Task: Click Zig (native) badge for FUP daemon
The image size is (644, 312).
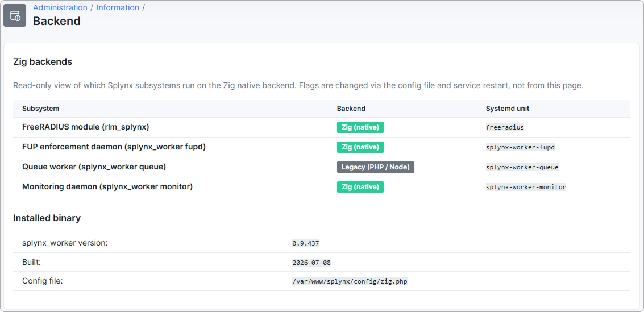Action: [x=360, y=147]
